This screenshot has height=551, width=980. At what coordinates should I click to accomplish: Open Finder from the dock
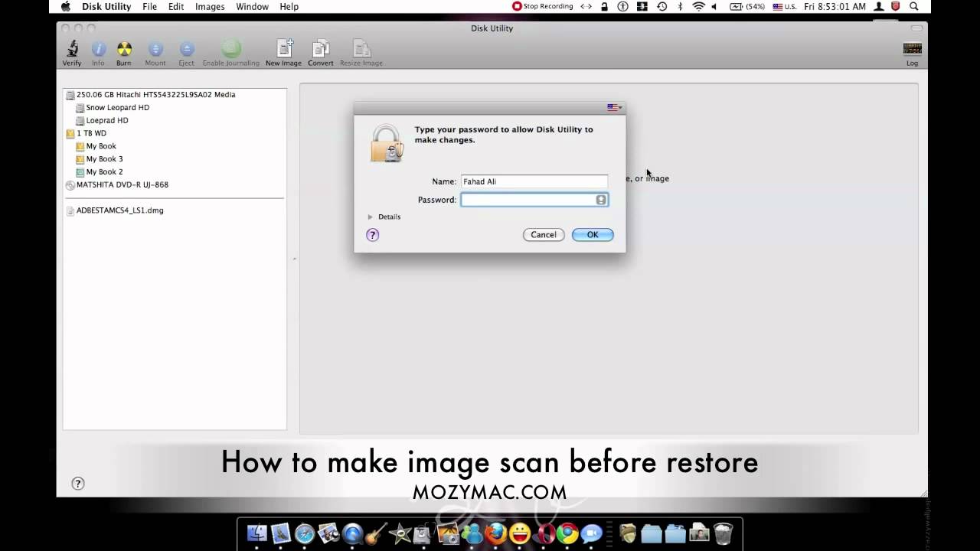(x=257, y=533)
